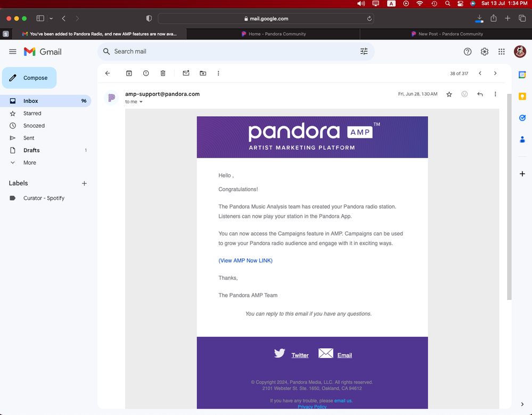
Task: Reply to the email using arrow icon
Action: coord(480,94)
